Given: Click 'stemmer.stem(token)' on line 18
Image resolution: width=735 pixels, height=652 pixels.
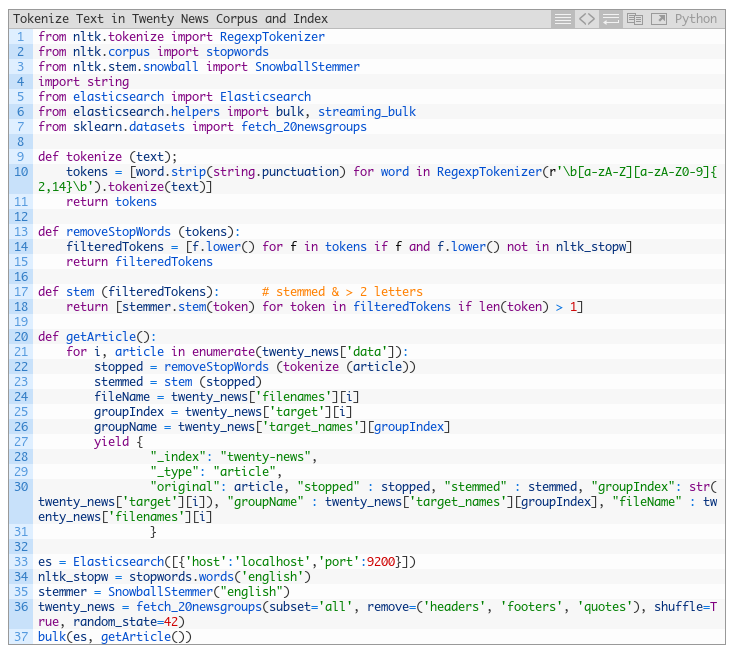Looking at the screenshot, I should click(188, 307).
